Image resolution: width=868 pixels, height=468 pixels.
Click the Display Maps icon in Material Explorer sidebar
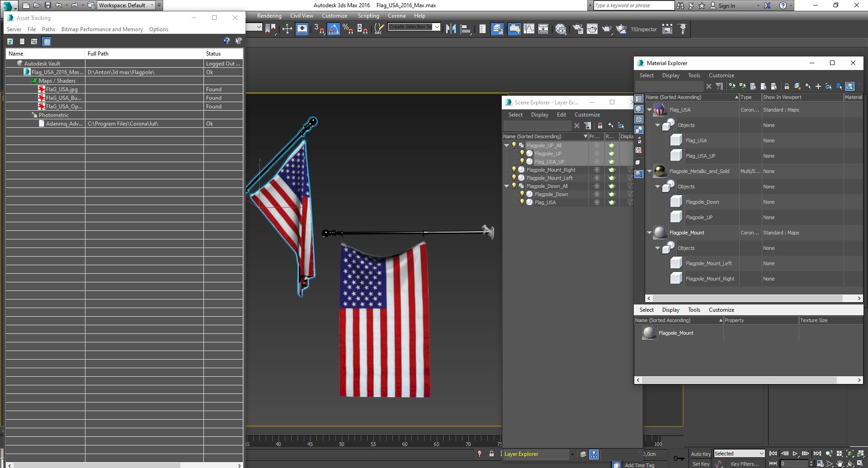(x=639, y=119)
